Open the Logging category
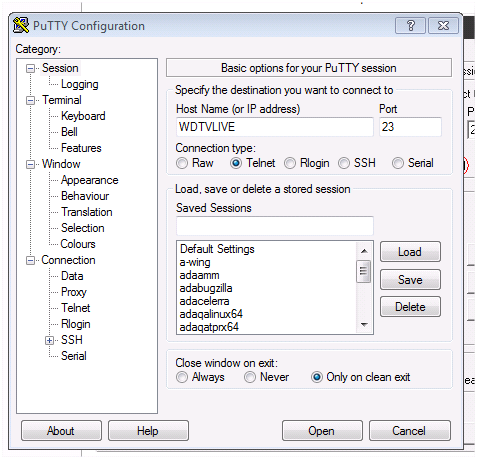 tap(80, 84)
